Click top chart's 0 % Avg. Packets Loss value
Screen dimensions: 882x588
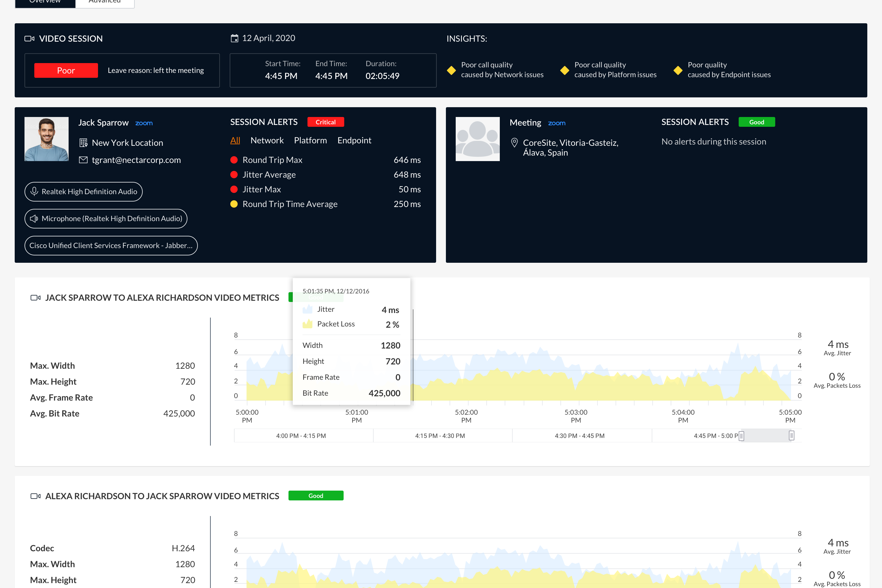837,376
